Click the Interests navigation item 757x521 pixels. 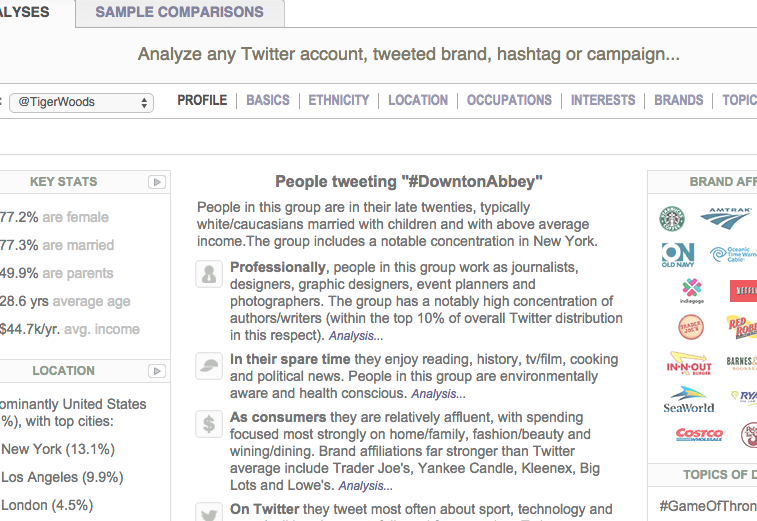[x=603, y=100]
